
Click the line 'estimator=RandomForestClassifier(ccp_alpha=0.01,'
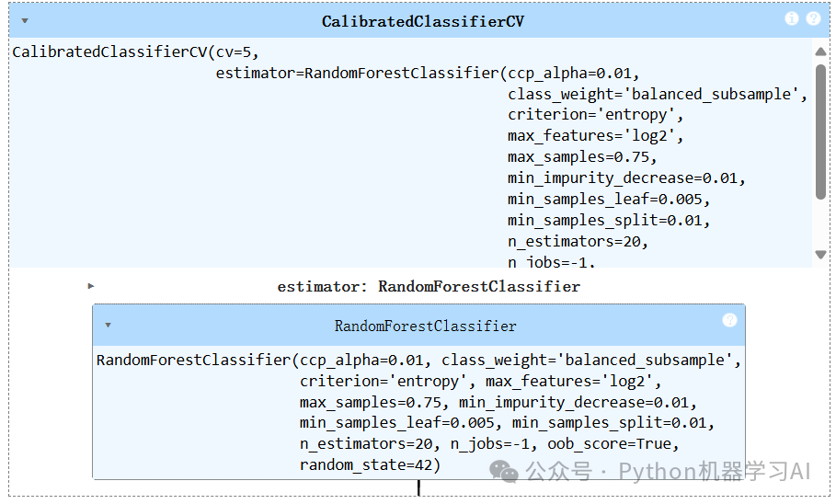tap(428, 73)
